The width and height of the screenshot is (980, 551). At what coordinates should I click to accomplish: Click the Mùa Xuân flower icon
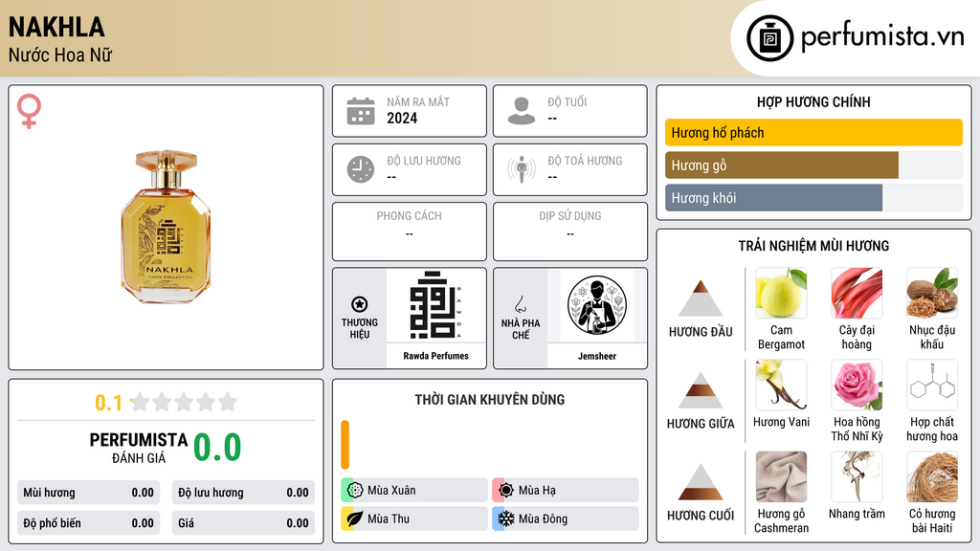pos(355,490)
